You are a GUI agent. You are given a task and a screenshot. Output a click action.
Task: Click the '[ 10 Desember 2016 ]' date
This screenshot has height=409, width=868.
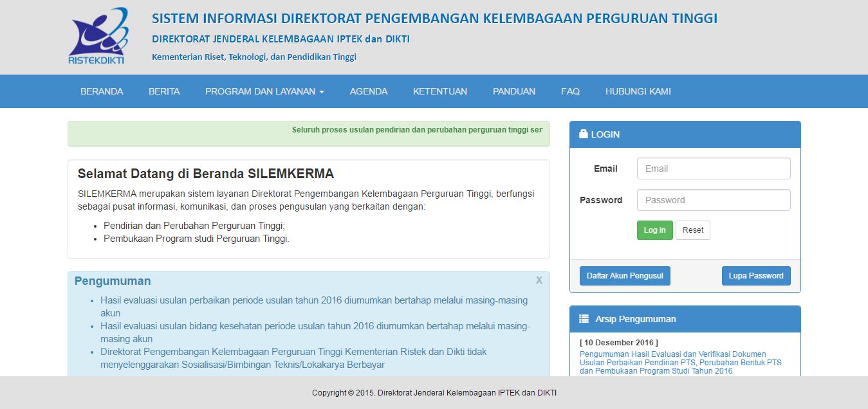[x=619, y=343]
